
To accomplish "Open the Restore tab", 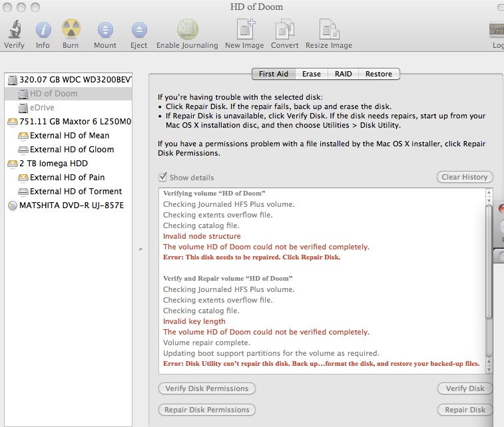I will [x=379, y=74].
